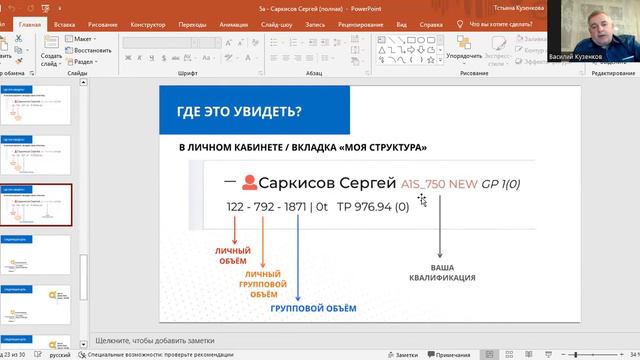Click the Redo icon in quick access toolbar

31,8
